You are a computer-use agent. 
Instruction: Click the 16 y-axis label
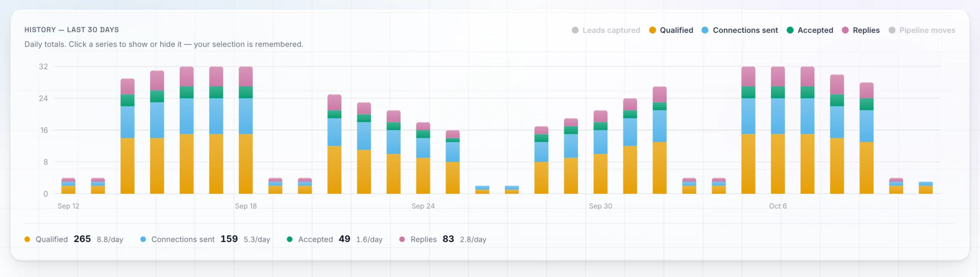pos(44,130)
